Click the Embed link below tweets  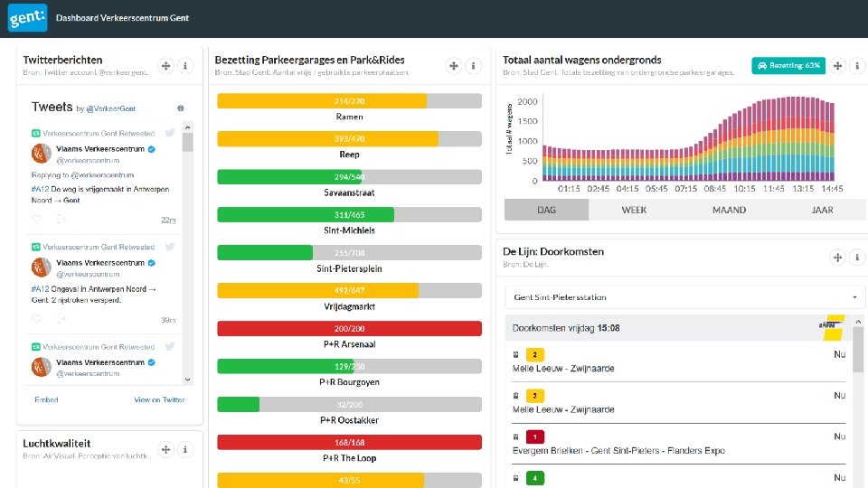click(46, 399)
